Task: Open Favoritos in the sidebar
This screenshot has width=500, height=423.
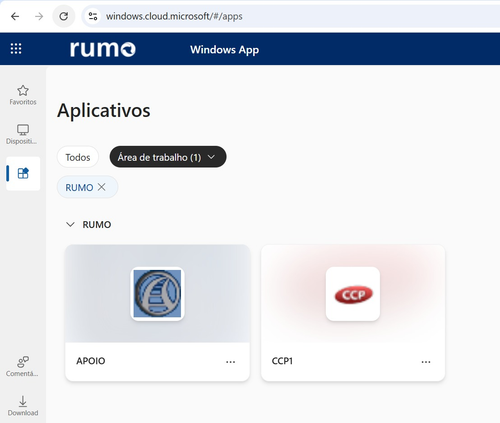Action: [x=23, y=95]
